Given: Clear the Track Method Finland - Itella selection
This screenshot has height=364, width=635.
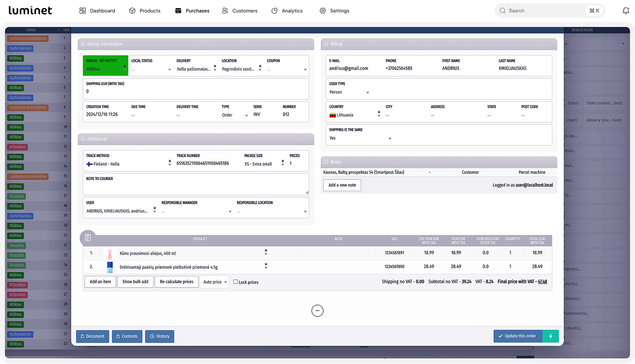Looking at the screenshot, I should point(170,161).
